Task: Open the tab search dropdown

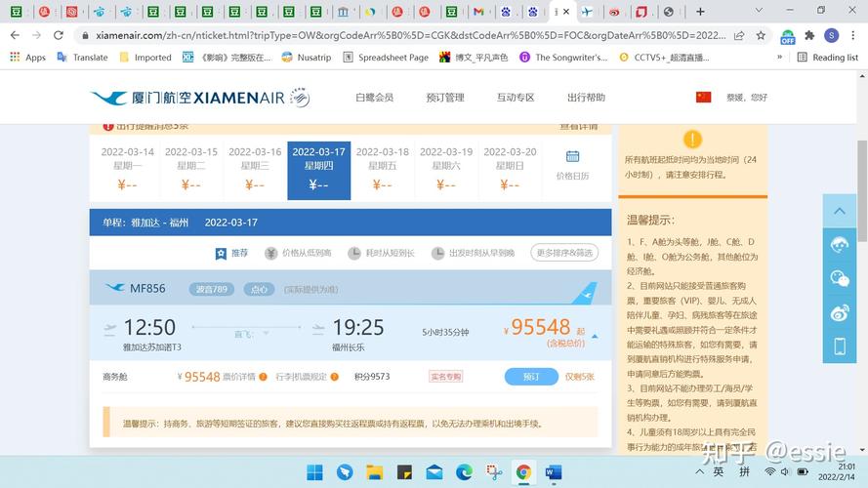Action: tap(759, 11)
